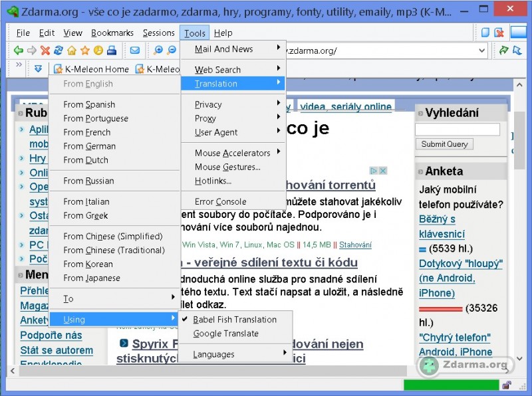Open the Edit menu

47,33
